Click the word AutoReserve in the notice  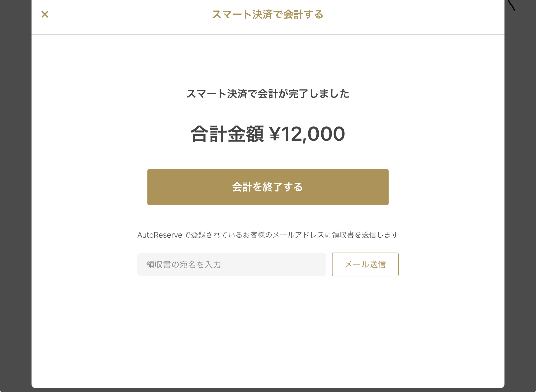coord(160,235)
